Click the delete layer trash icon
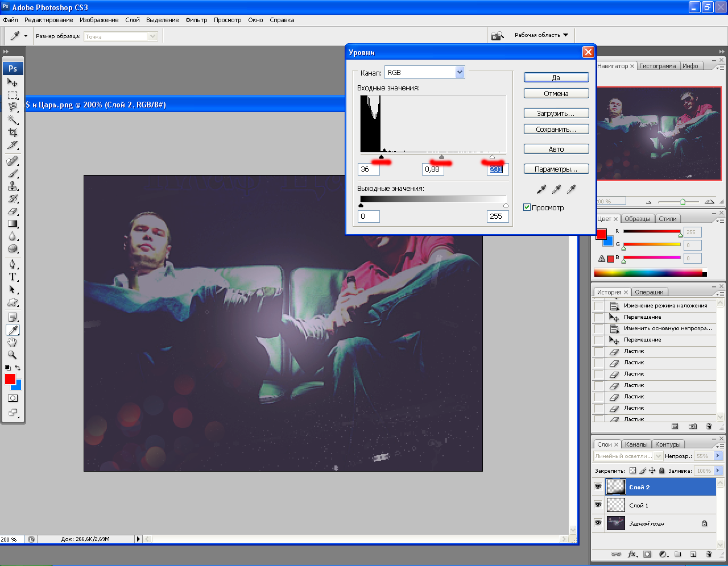Image resolution: width=728 pixels, height=566 pixels. 709,554
